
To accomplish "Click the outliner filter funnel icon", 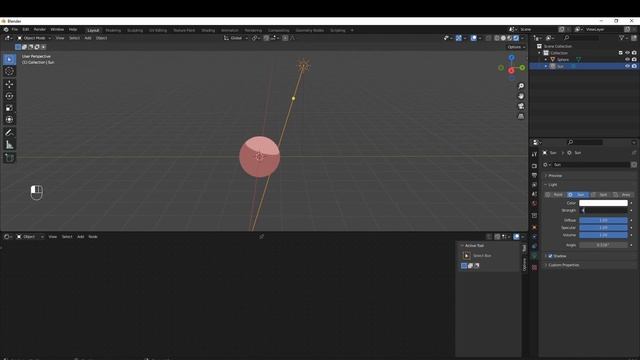I will tap(621, 38).
